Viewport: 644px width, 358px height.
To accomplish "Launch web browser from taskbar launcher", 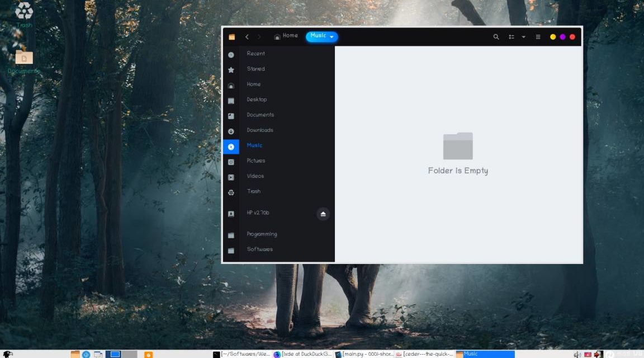I will [86, 354].
